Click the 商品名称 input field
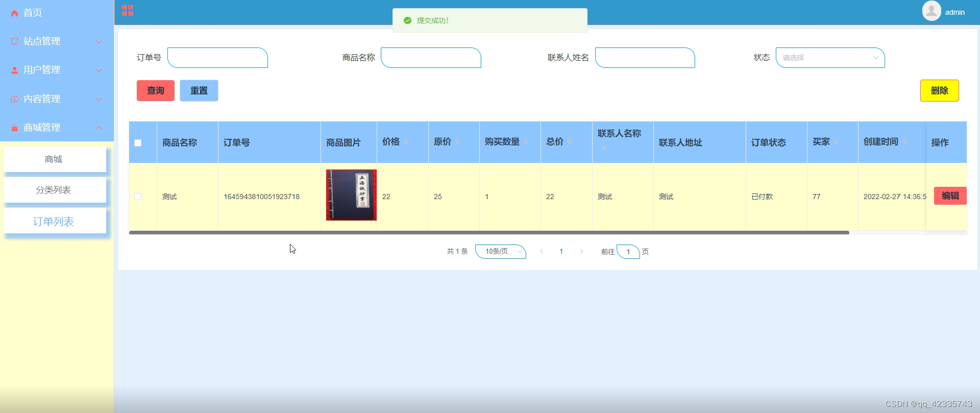 point(431,58)
